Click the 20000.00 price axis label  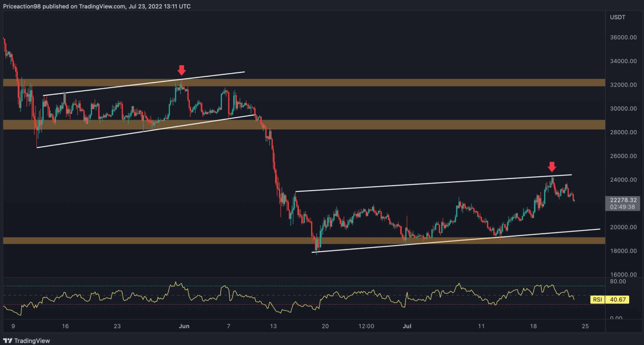[623, 227]
